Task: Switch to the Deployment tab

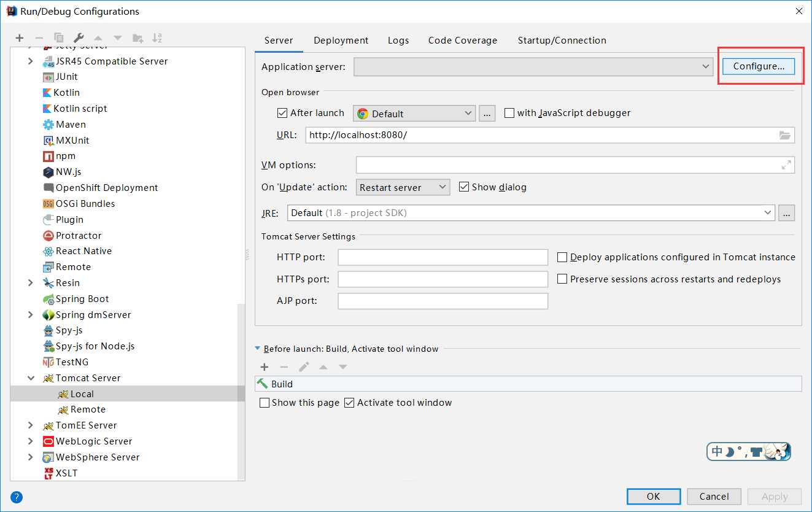Action: [x=341, y=41]
